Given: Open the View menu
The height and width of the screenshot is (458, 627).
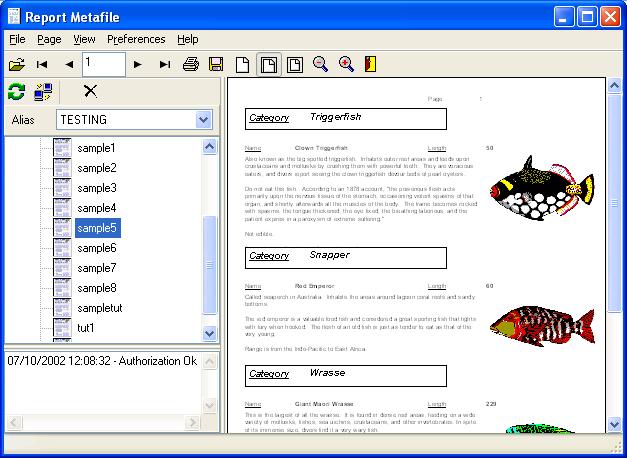Looking at the screenshot, I should [x=84, y=39].
